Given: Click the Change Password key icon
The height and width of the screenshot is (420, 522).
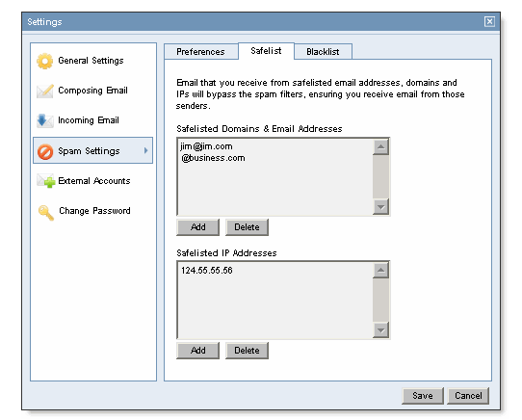Looking at the screenshot, I should click(46, 212).
